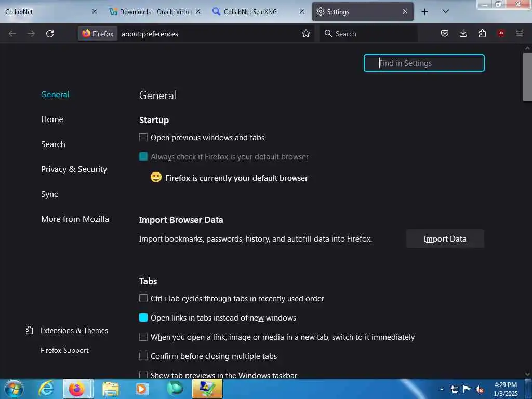Click the page vertical scrollbar thumb
The width and height of the screenshot is (532, 399).
tap(527, 77)
